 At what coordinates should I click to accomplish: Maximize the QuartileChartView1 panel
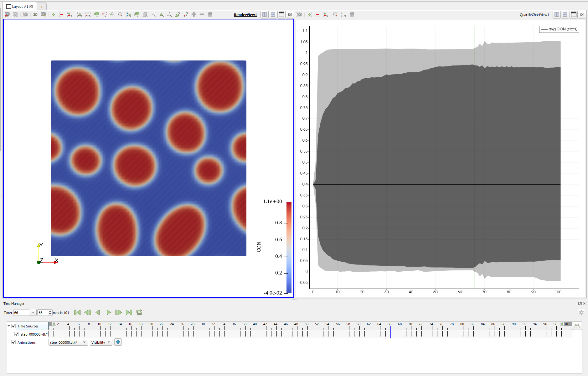pyautogui.click(x=574, y=14)
